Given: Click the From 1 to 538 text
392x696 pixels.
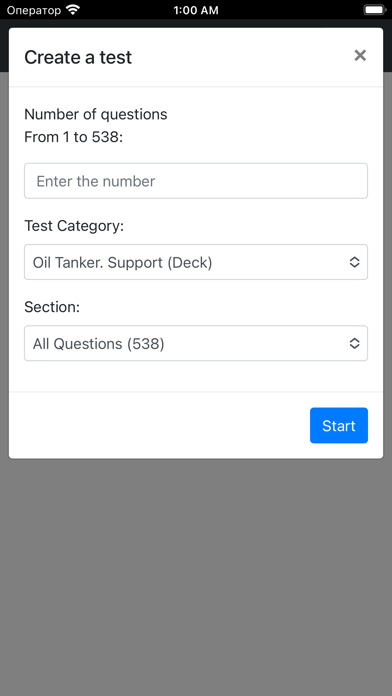Looking at the screenshot, I should pyautogui.click(x=73, y=137).
